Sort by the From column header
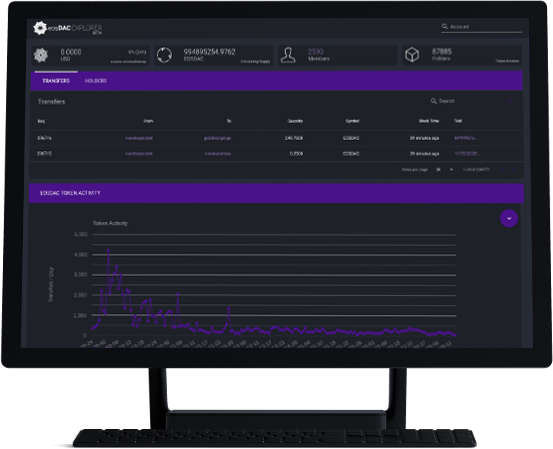Screen dimensions: 553x449 click(148, 121)
